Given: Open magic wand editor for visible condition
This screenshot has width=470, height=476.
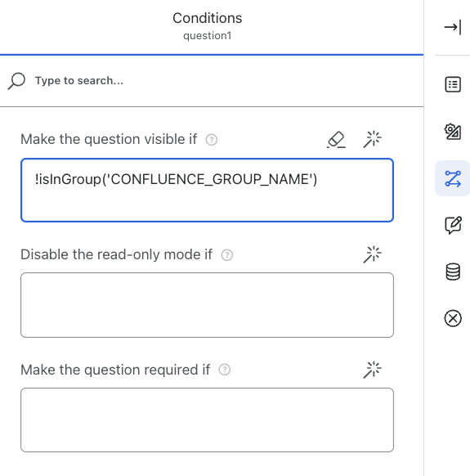Looking at the screenshot, I should (372, 139).
